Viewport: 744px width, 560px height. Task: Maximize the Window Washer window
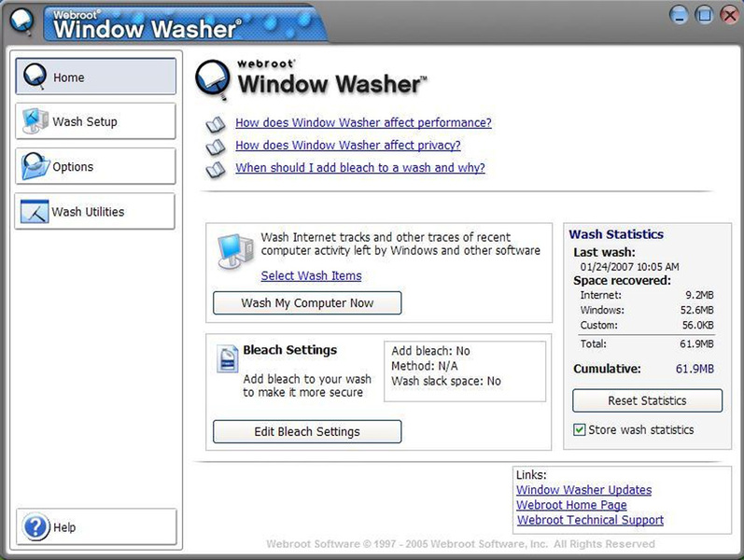pos(705,15)
